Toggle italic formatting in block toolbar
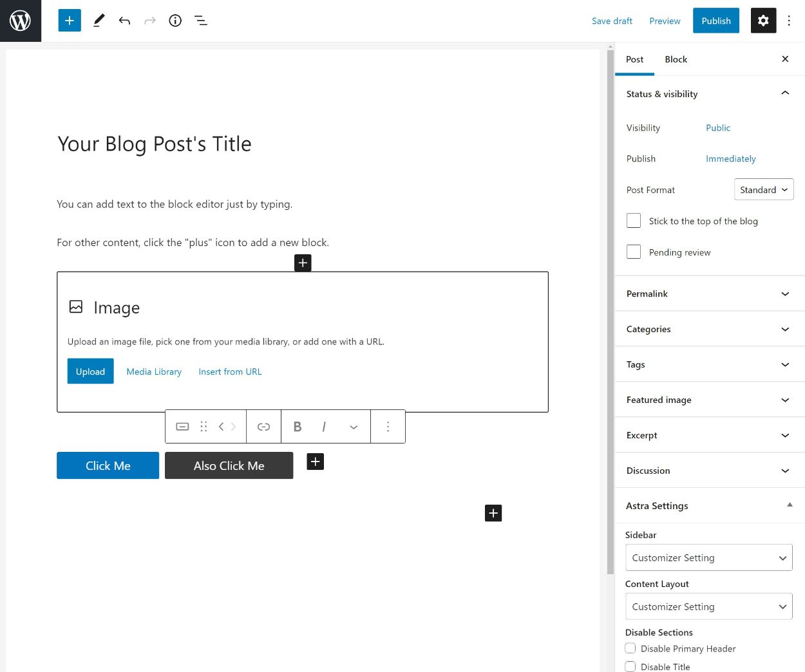Screen dimensions: 805x672 tap(324, 426)
